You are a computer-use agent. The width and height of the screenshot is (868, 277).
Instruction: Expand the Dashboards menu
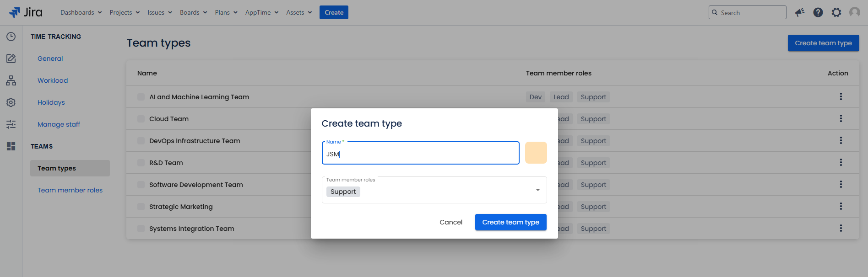[x=81, y=12]
